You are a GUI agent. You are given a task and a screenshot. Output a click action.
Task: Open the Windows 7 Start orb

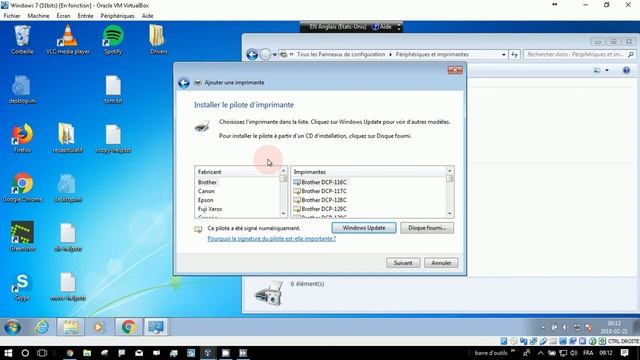[12, 327]
